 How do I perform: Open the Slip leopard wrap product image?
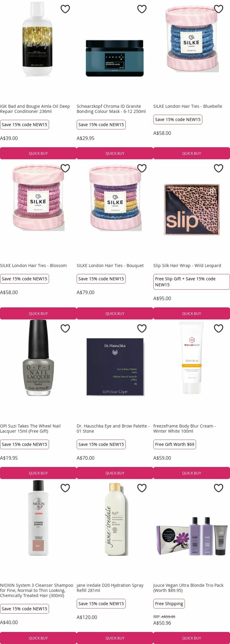(192, 210)
